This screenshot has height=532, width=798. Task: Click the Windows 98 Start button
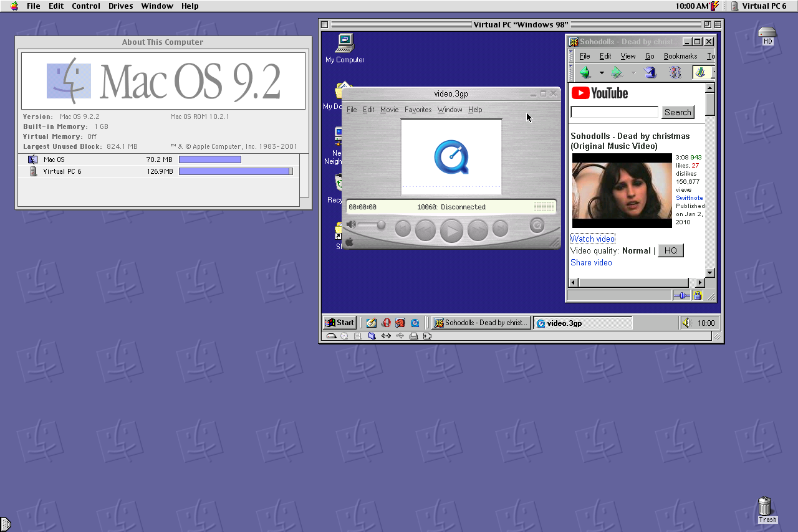[x=340, y=323]
